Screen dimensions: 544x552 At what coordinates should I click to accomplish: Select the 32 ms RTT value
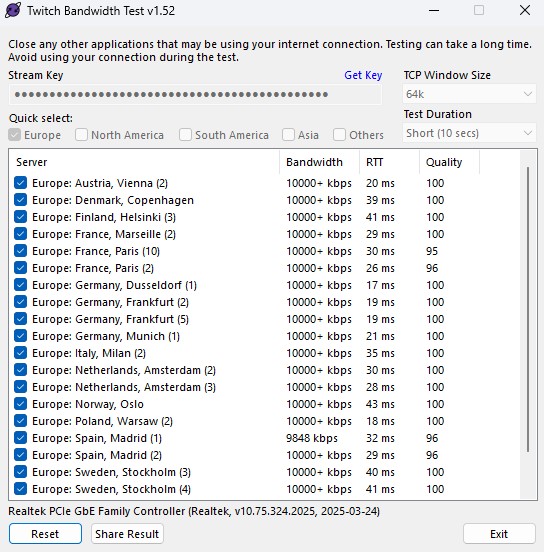click(380, 438)
